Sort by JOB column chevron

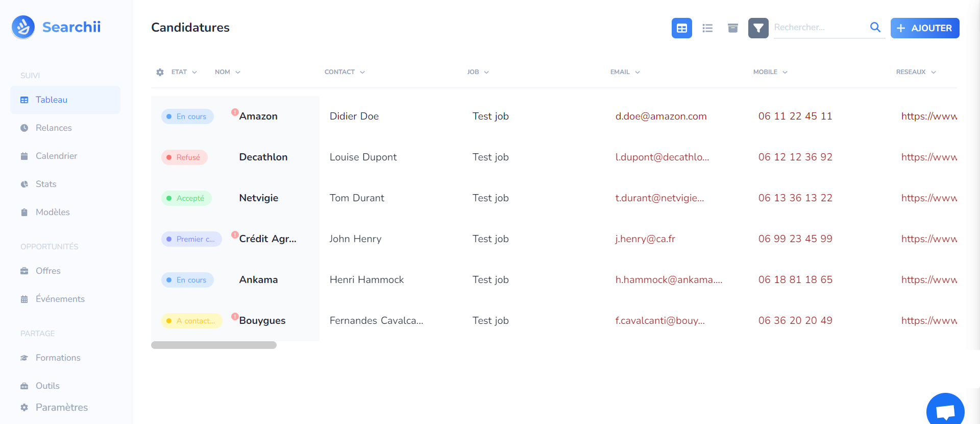click(486, 73)
